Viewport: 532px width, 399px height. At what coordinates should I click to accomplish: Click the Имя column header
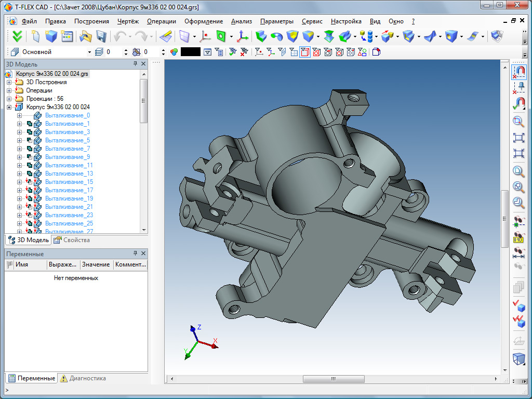click(x=30, y=264)
